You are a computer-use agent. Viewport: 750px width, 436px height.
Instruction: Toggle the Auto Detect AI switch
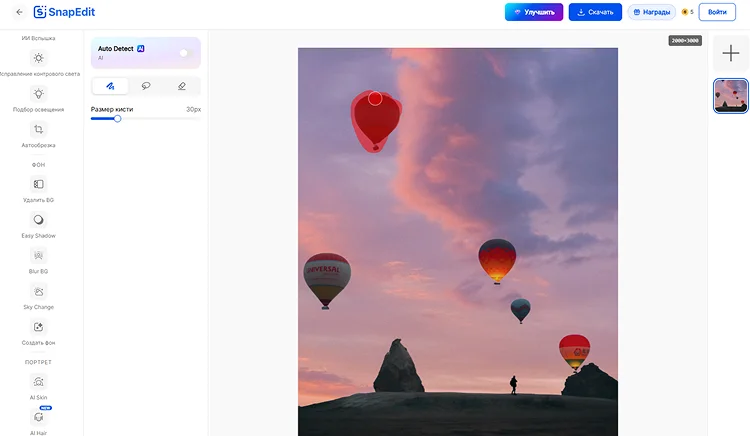click(187, 53)
